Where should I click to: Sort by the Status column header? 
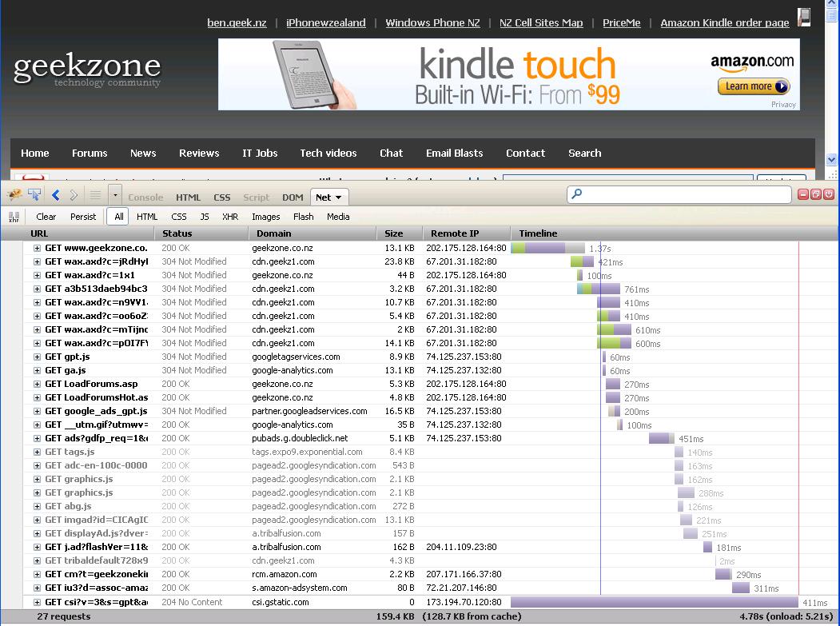pos(202,233)
